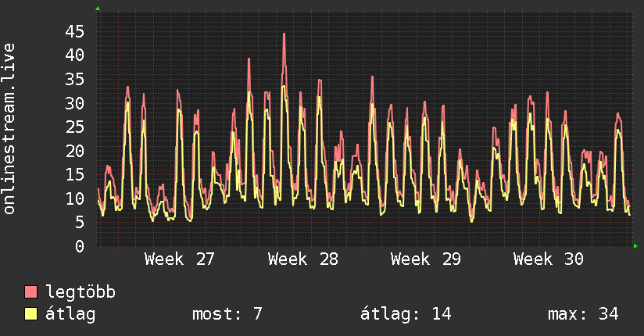Image resolution: width=644 pixels, height=336 pixels.
Task: Click the red legtöbb color swatch
Action: [31, 291]
